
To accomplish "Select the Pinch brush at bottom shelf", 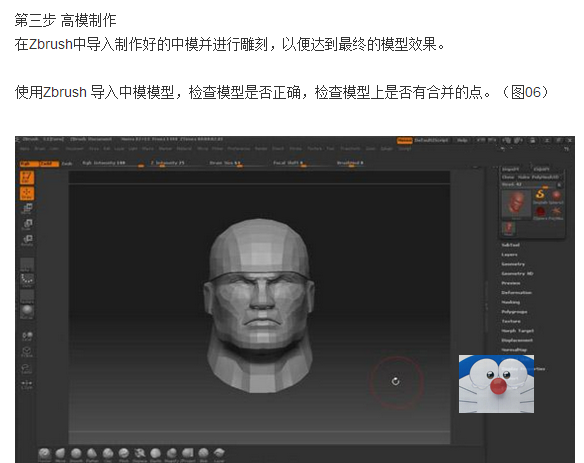I will (x=124, y=454).
